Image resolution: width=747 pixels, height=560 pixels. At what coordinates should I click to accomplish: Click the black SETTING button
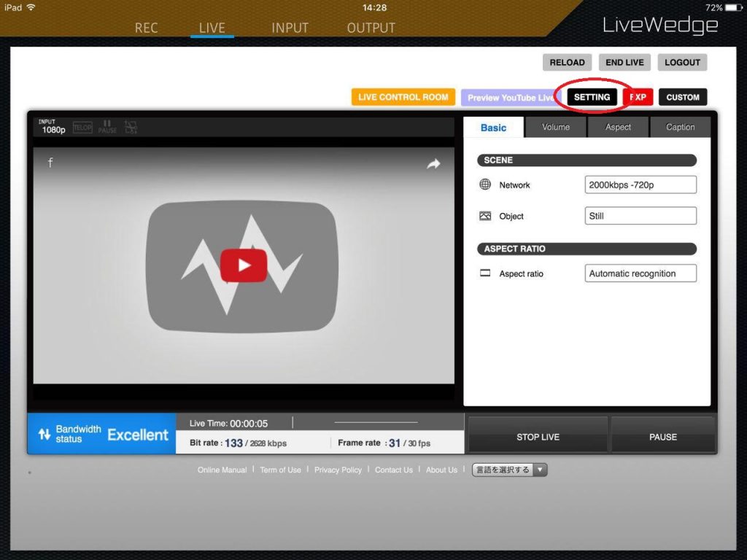point(592,97)
